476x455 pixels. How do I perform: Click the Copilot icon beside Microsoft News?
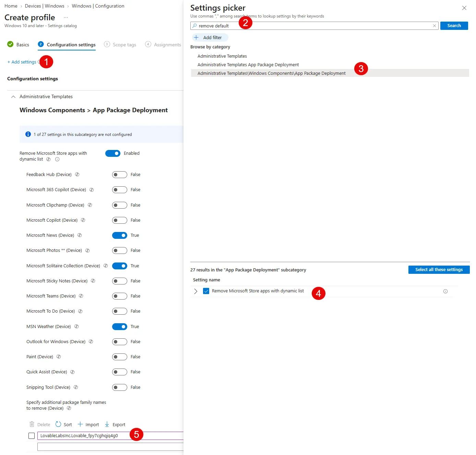pos(80,235)
